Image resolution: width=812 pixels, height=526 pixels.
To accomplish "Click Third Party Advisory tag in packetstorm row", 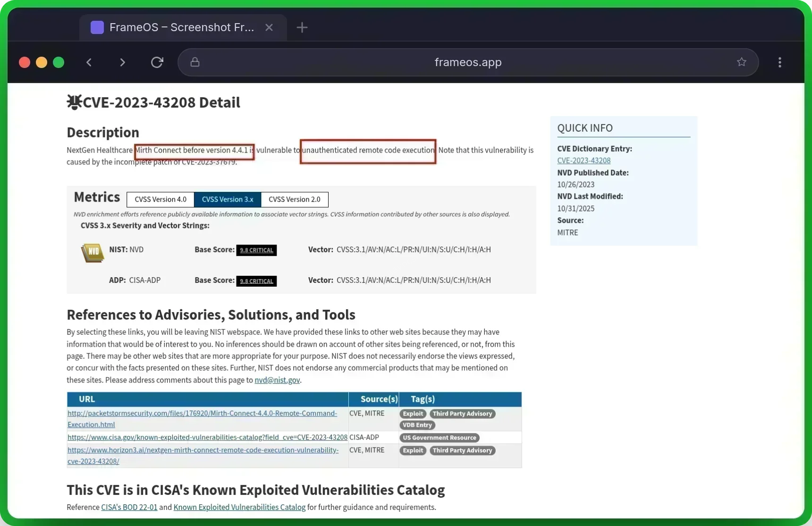I will pyautogui.click(x=463, y=414).
